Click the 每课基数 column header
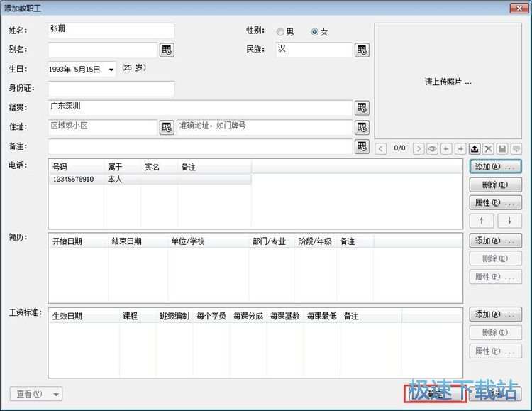This screenshot has height=411, width=532. (x=284, y=316)
